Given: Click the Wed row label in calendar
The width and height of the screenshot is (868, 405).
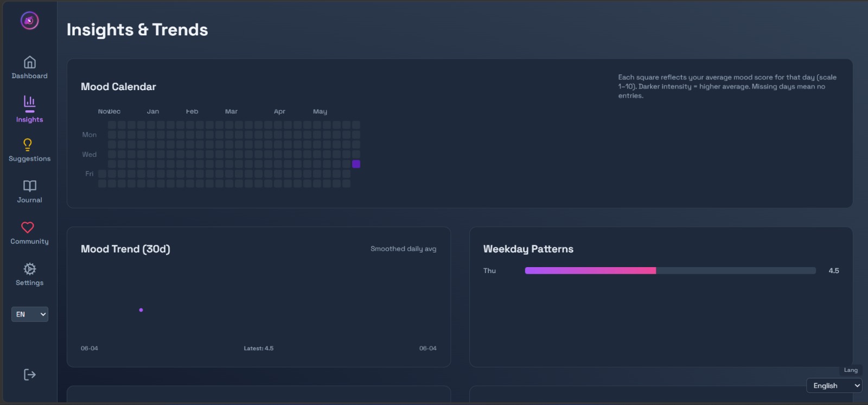Looking at the screenshot, I should [90, 155].
